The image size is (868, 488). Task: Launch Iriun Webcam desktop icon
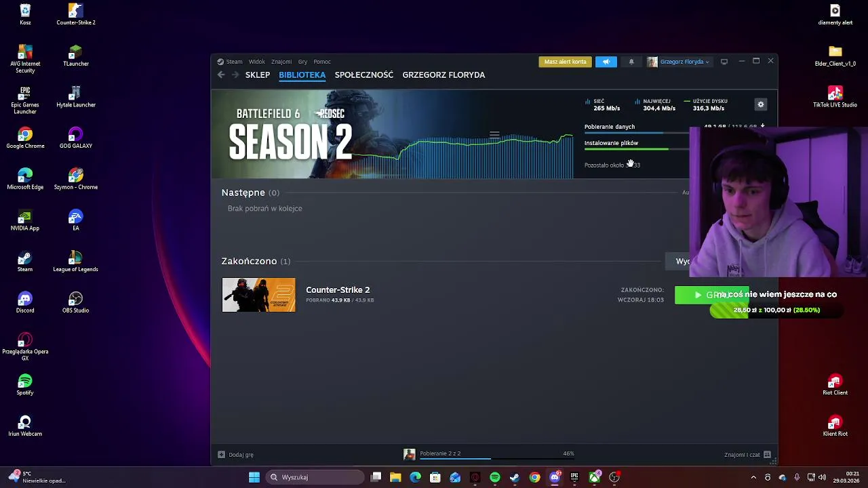[x=25, y=426]
